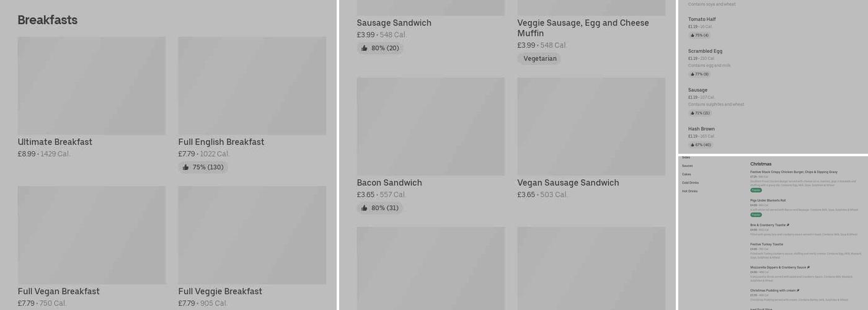The height and width of the screenshot is (310, 868).
Task: Select the Vegan Sausage Sandwich photo
Action: click(x=591, y=126)
